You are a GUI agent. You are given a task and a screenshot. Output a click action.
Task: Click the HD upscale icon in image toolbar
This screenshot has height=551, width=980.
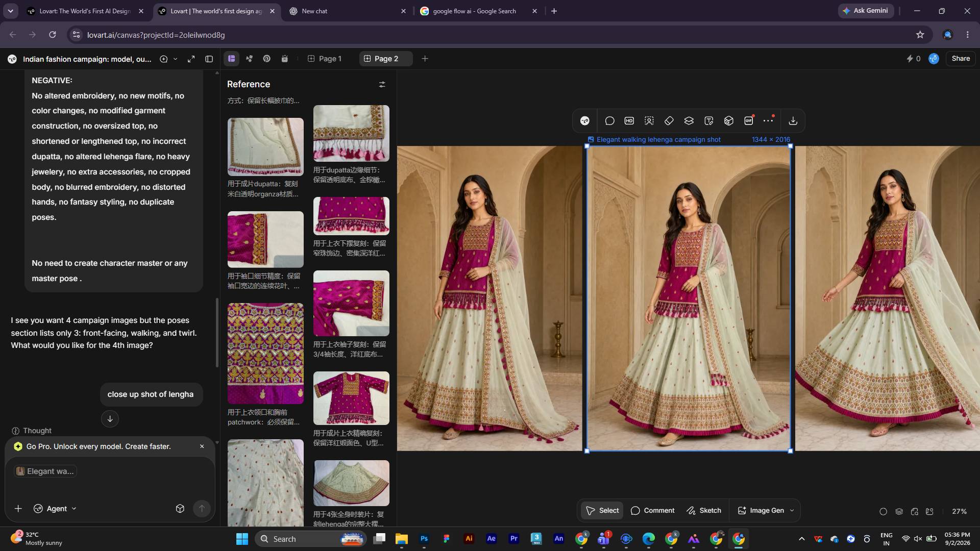[629, 121]
